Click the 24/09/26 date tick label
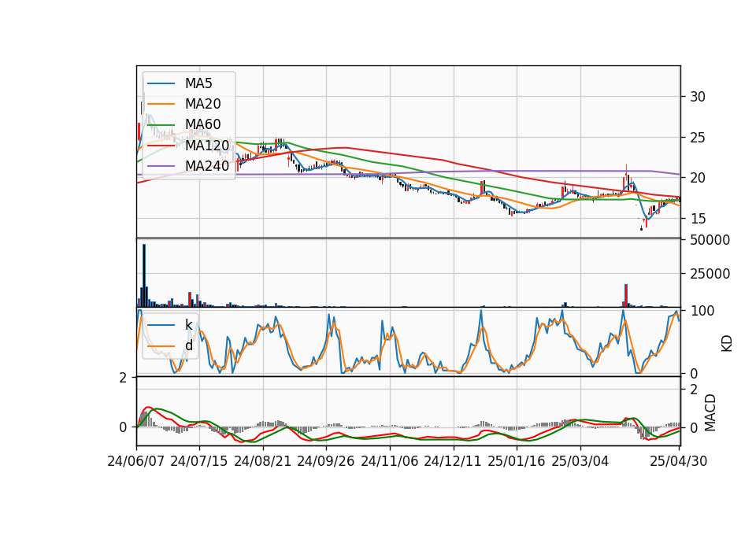 [326, 461]
